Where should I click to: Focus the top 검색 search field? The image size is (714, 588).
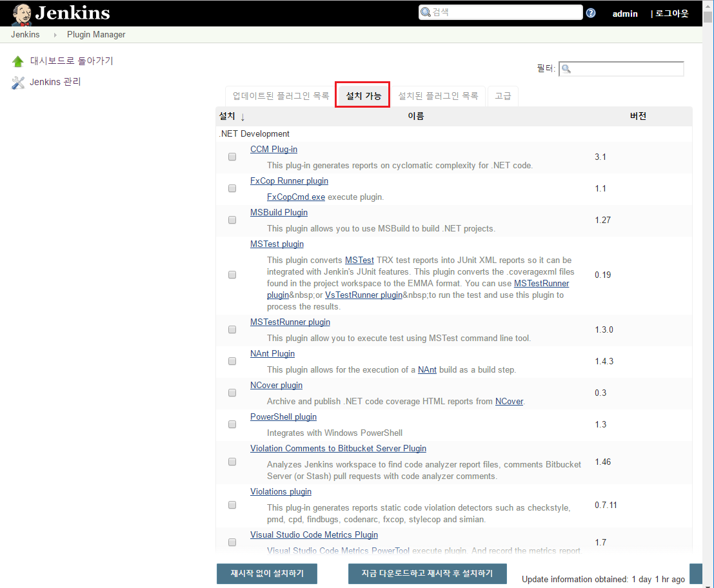tap(501, 12)
